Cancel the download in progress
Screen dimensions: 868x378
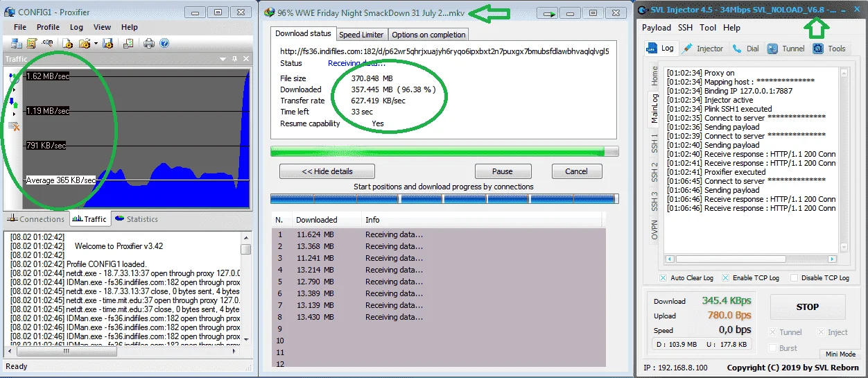pos(576,171)
